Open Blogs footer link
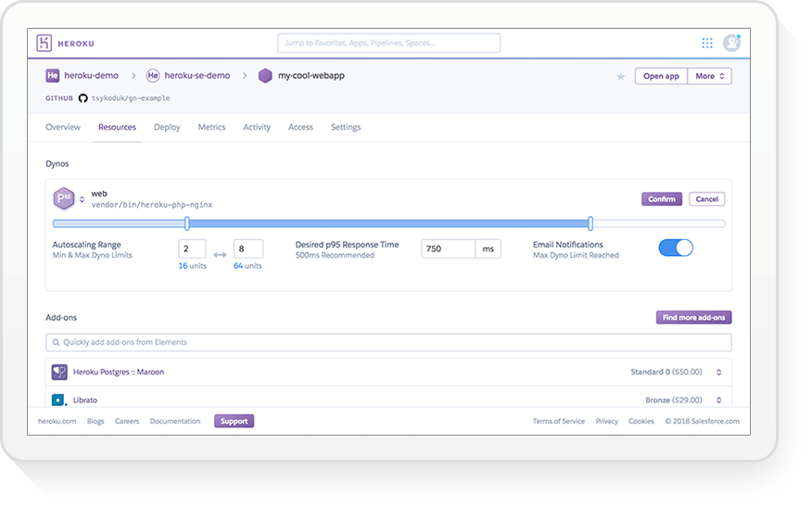The image size is (812, 507). click(x=95, y=422)
